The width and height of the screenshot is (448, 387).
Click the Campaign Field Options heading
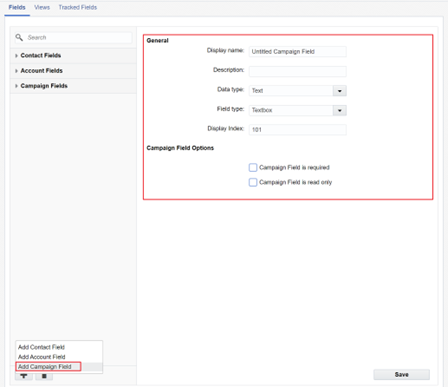[180, 148]
